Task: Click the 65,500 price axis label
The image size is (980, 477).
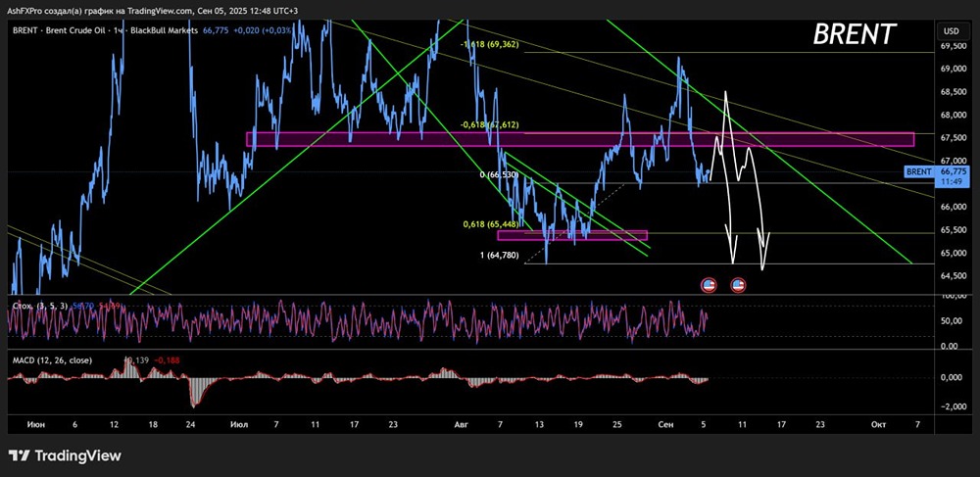Action: (x=954, y=230)
